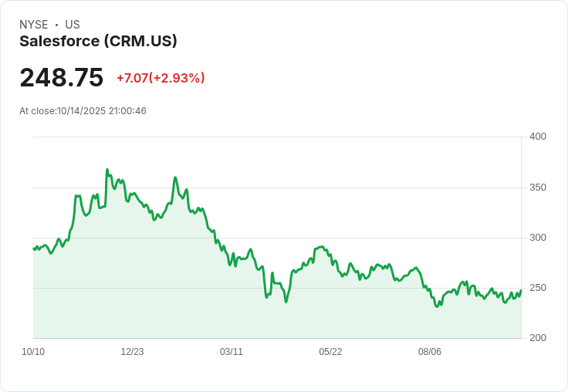Click the 10/10 date on the x-axis
568x392 pixels.
(x=33, y=352)
